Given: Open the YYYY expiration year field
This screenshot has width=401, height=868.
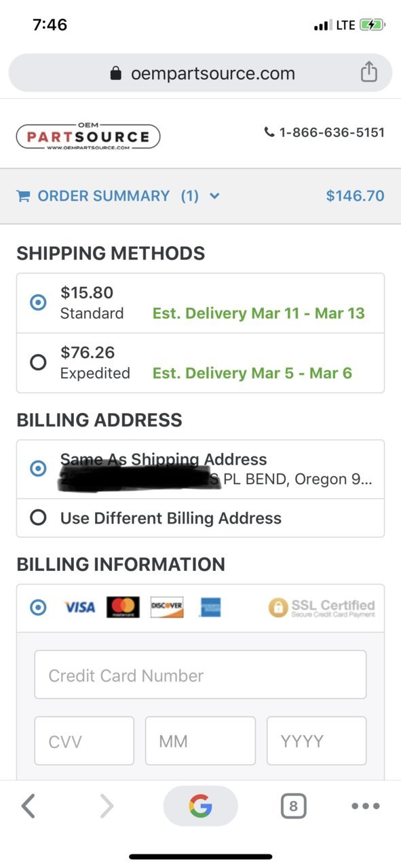Looking at the screenshot, I should pos(316,741).
